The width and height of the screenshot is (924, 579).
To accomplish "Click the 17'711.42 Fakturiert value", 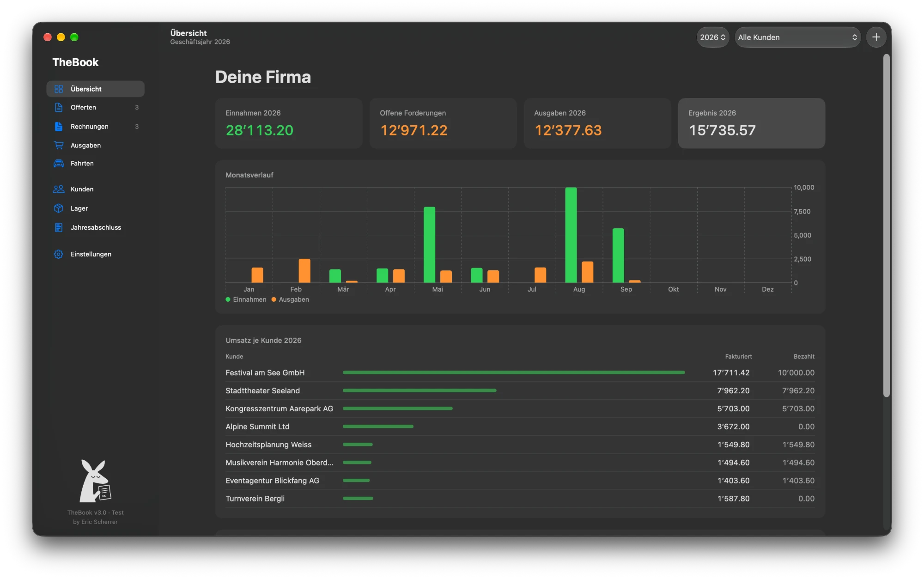I will [x=731, y=372].
